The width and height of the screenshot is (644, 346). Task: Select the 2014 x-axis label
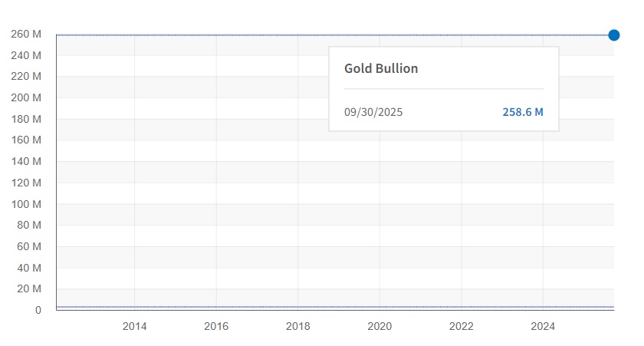(x=134, y=326)
